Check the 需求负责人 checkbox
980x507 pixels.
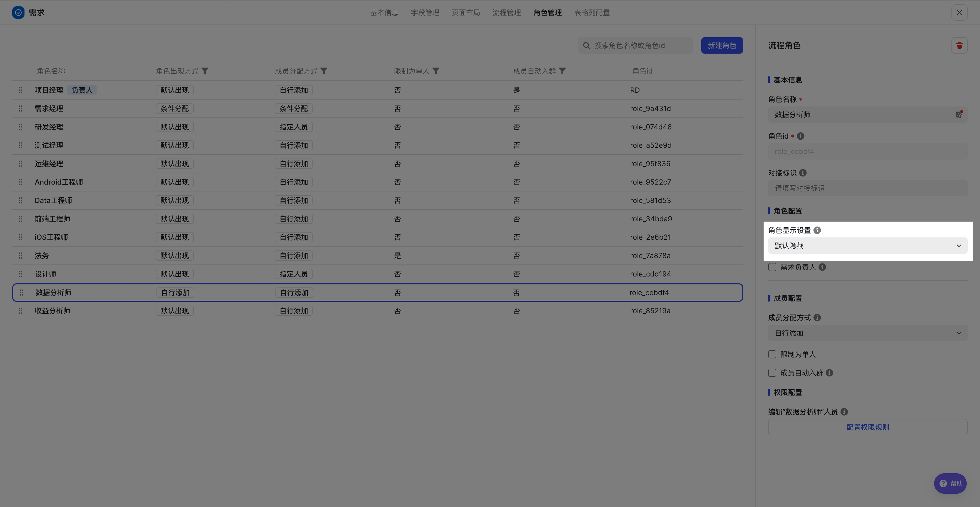(x=772, y=267)
